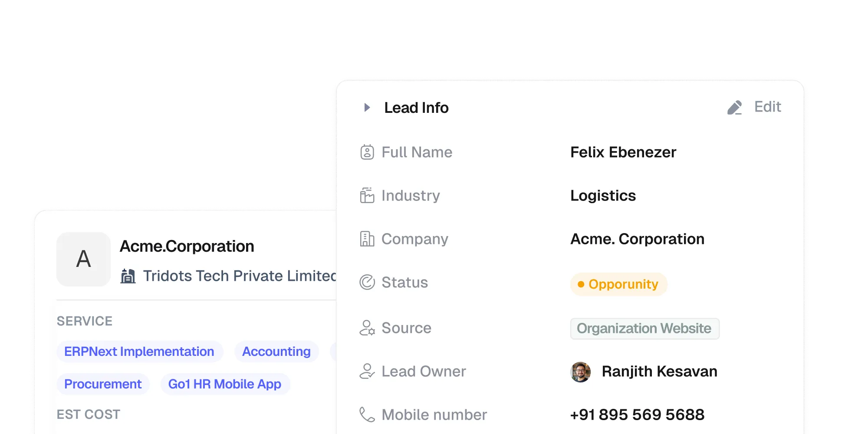Viewport: 868px width, 434px height.
Task: Click the Lead Owner user icon
Action: [x=367, y=371]
